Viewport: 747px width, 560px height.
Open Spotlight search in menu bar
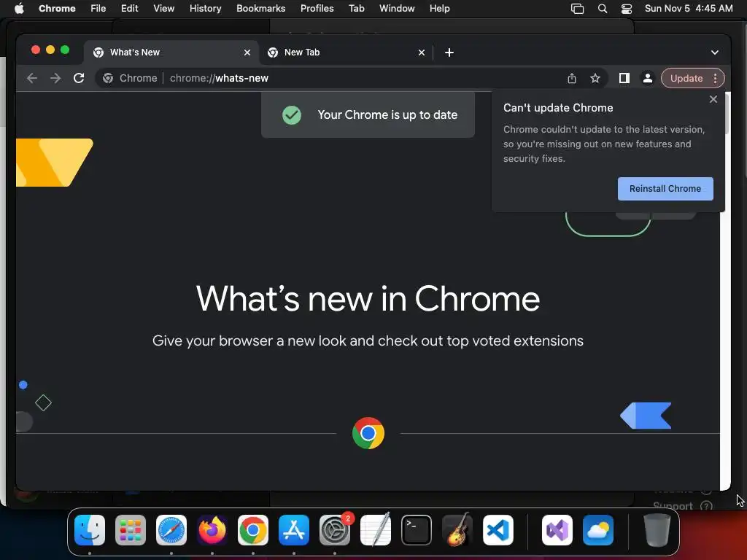603,9
